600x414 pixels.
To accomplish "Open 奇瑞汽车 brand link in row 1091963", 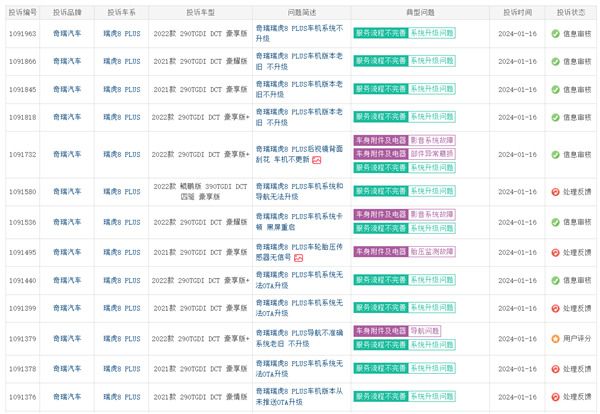I will click(67, 34).
